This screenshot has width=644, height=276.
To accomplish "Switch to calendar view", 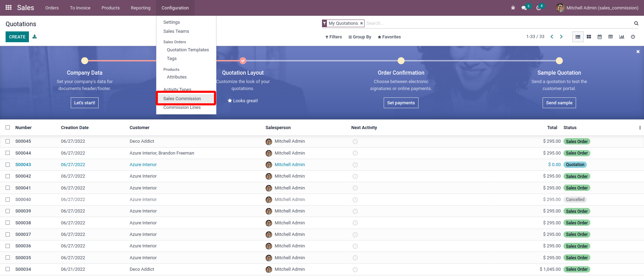I will [x=600, y=37].
